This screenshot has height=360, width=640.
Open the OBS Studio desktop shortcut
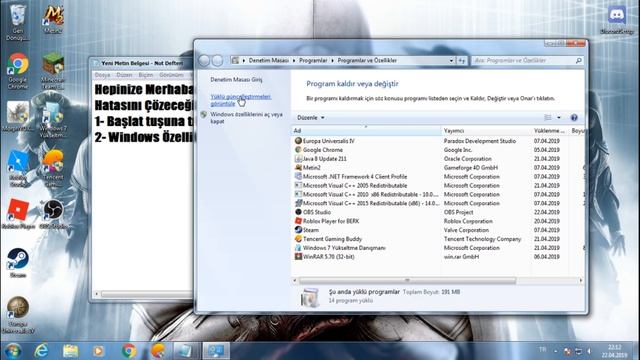(53, 213)
